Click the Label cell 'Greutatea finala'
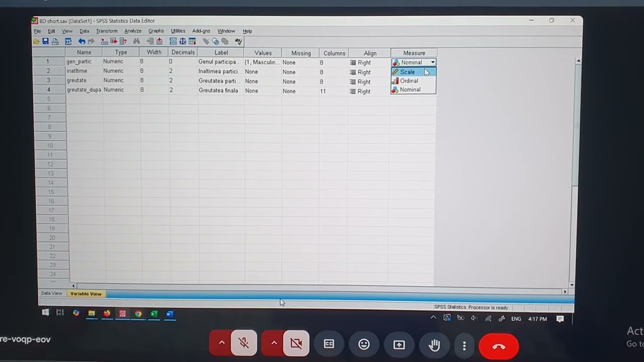This screenshot has width=644, height=362. (x=220, y=90)
